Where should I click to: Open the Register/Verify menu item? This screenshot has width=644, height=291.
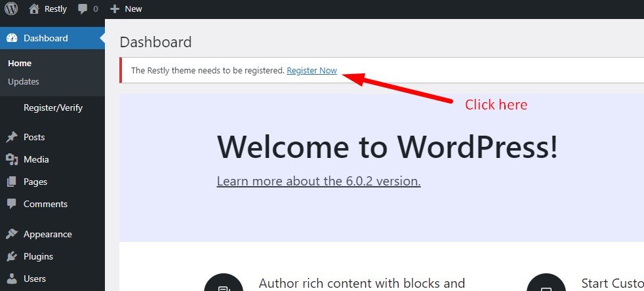pyautogui.click(x=52, y=107)
